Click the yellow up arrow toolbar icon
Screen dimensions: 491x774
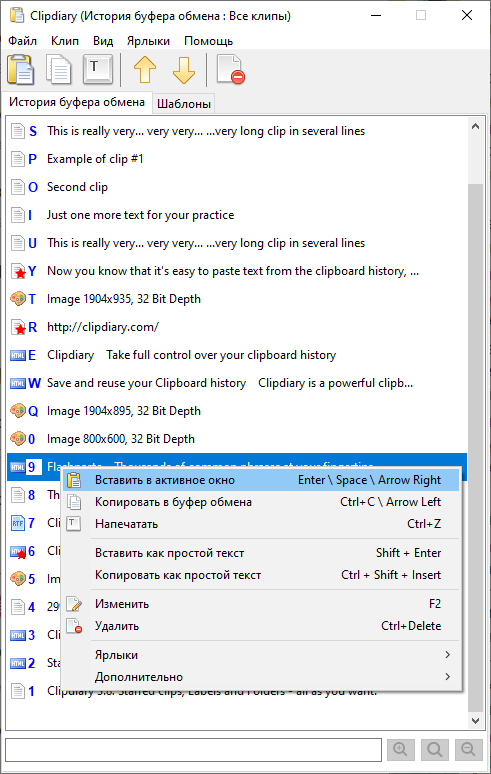145,70
